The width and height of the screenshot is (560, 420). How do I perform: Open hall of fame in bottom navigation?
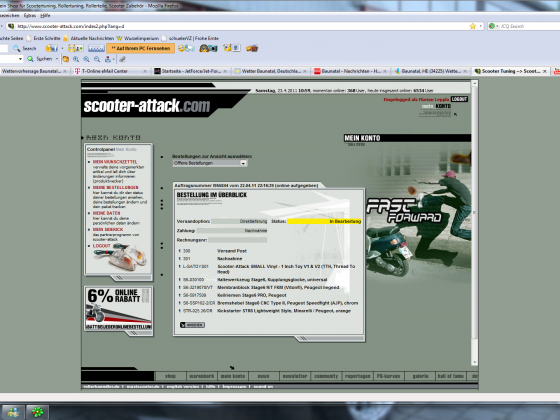click(x=451, y=376)
